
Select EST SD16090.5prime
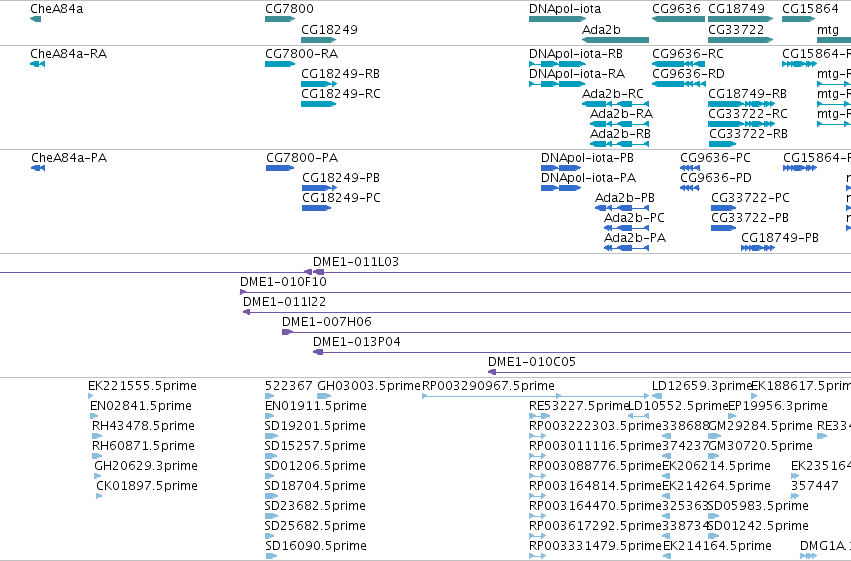(315, 546)
